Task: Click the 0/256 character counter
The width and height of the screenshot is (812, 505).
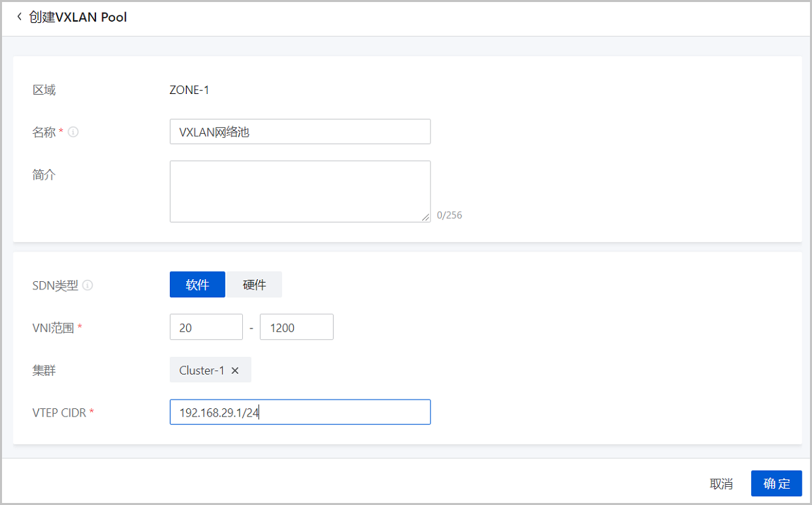Action: (449, 215)
